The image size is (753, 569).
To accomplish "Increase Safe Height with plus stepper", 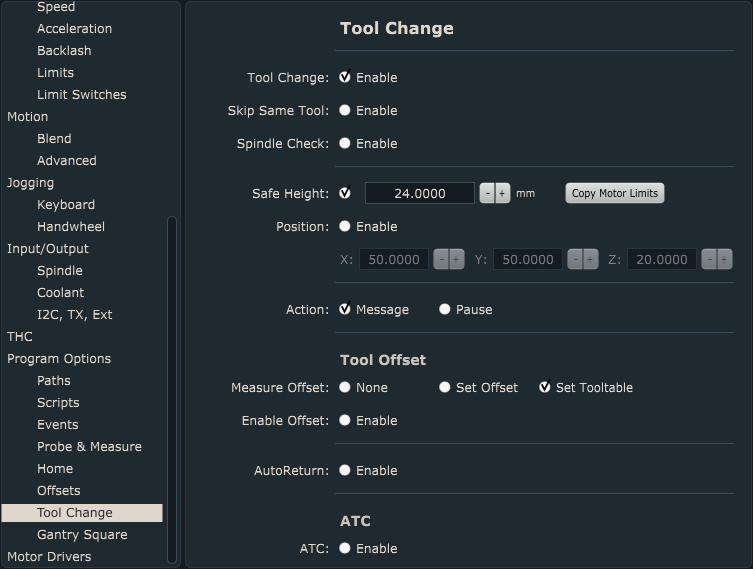I will point(502,193).
